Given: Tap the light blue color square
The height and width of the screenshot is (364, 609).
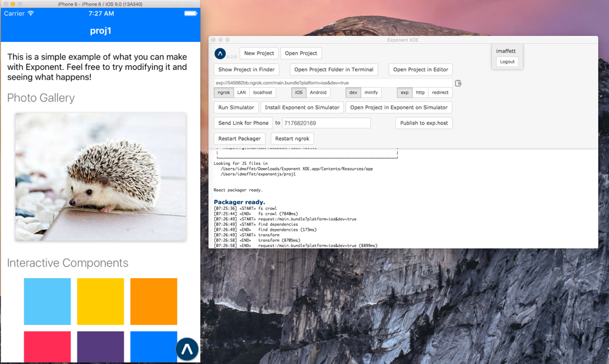Looking at the screenshot, I should [48, 301].
